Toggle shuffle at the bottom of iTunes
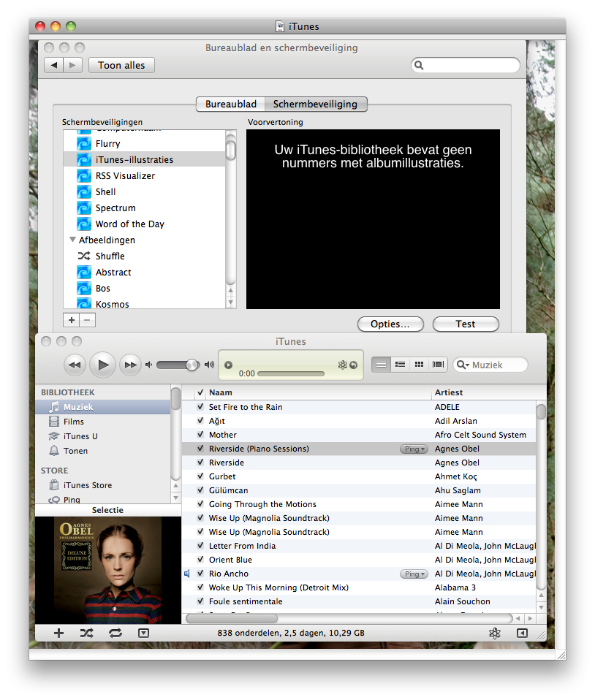This screenshot has height=700, width=595. pos(86,633)
